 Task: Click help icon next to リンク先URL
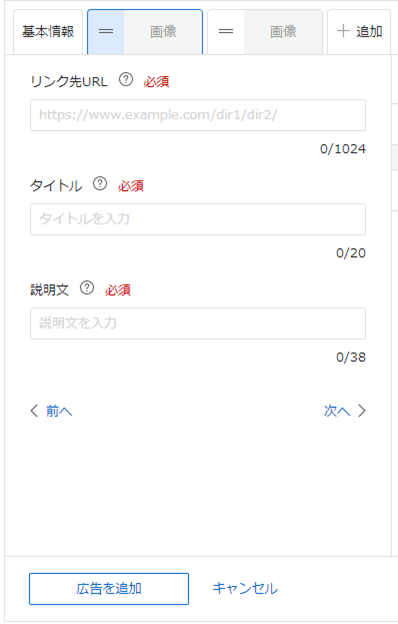point(126,80)
